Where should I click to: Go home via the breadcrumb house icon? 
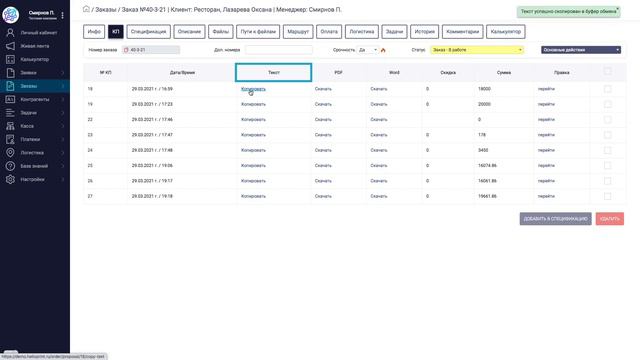(x=86, y=9)
